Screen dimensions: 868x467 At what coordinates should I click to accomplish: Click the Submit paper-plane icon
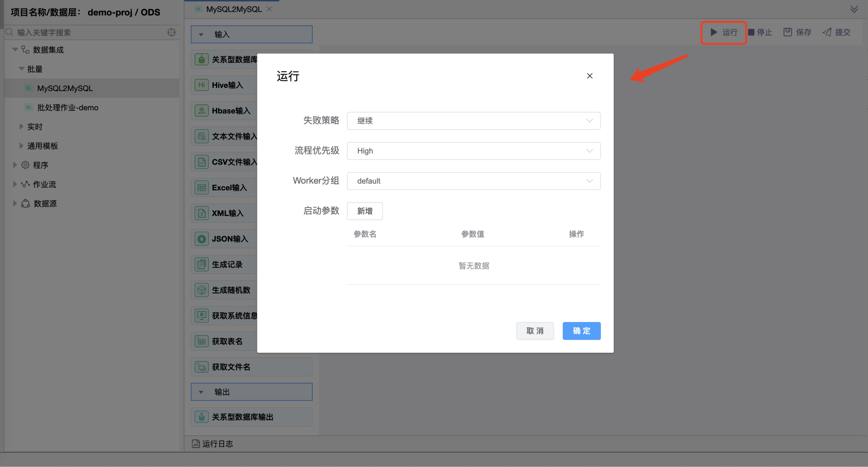click(x=827, y=32)
